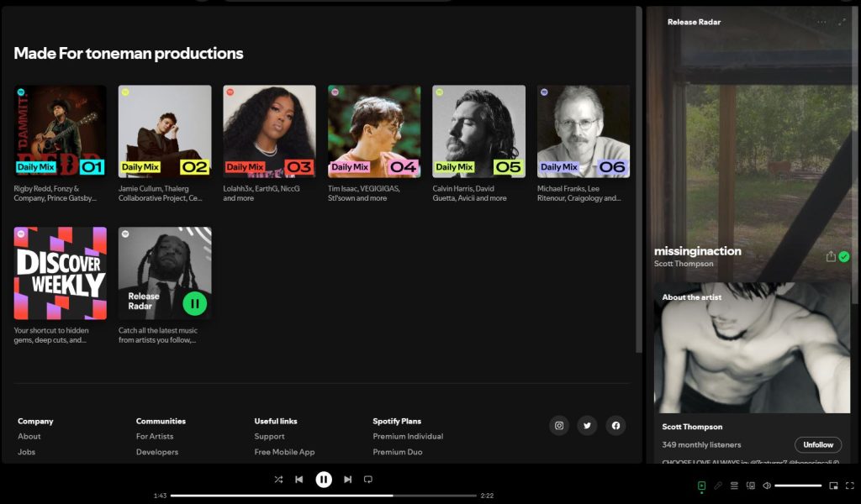Click the Release Radar panel header
861x504 pixels.
coord(694,22)
